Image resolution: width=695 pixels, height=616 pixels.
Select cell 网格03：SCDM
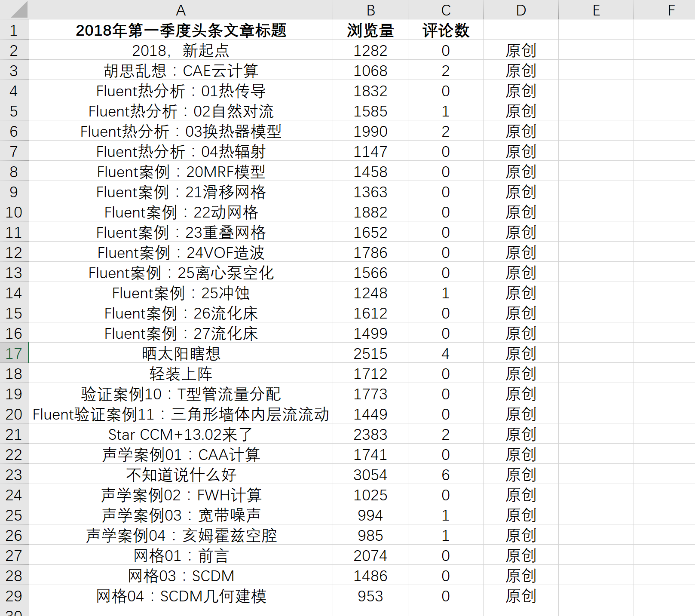(x=181, y=575)
